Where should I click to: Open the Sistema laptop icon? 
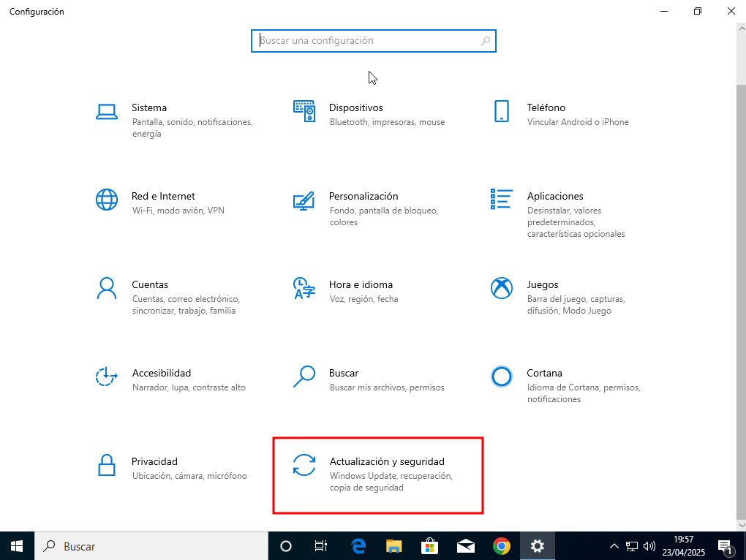(x=107, y=111)
